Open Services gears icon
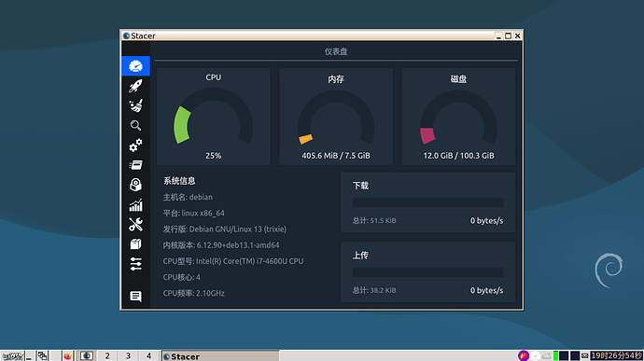This screenshot has width=644, height=361. coord(135,145)
